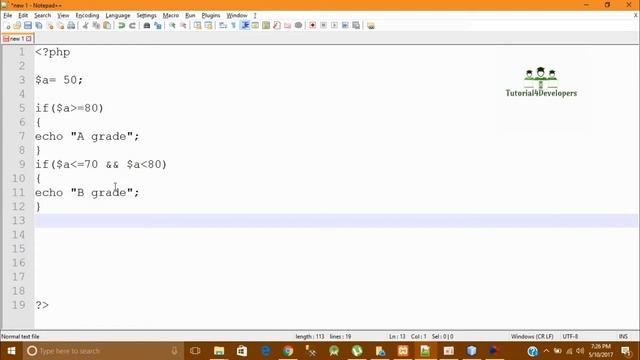The height and width of the screenshot is (360, 640).
Task: Toggle the Document Map panel icon
Action: pyautogui.click(x=266, y=26)
